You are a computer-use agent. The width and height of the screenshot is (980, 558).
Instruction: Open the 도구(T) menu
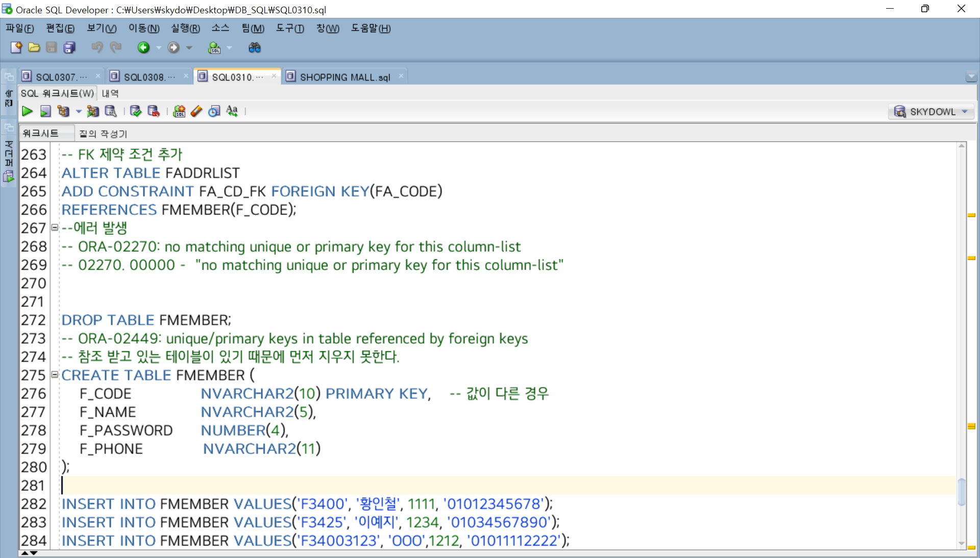tap(289, 29)
